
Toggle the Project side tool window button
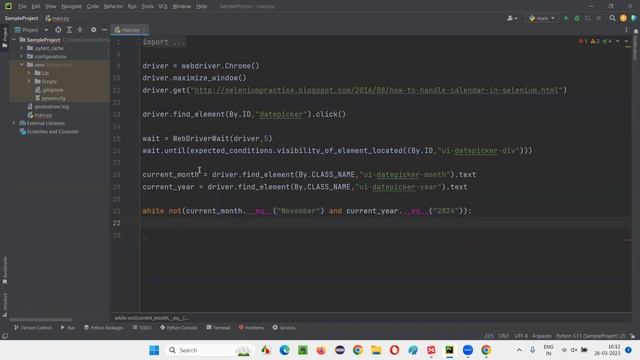[x=4, y=37]
